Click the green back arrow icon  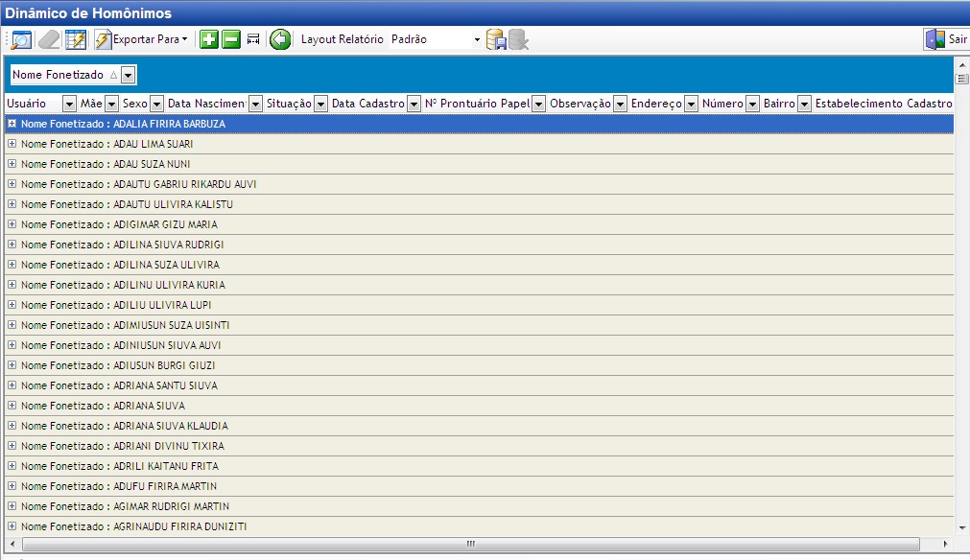pos(280,39)
